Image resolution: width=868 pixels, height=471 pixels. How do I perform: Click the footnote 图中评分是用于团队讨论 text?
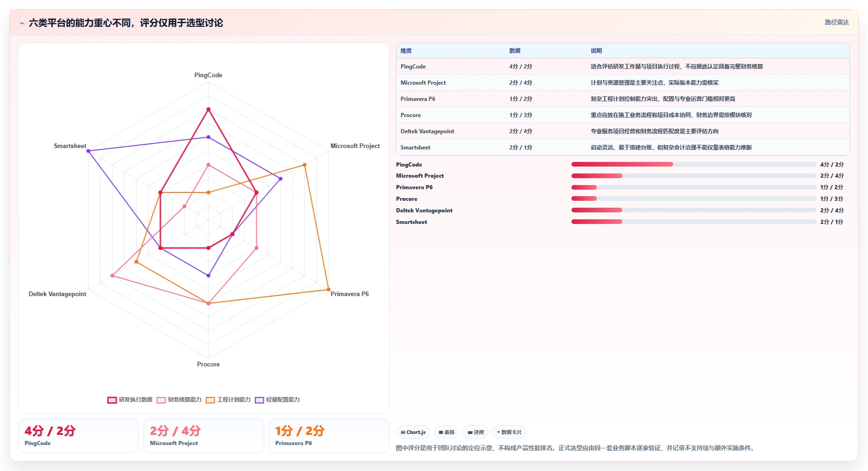[576, 448]
